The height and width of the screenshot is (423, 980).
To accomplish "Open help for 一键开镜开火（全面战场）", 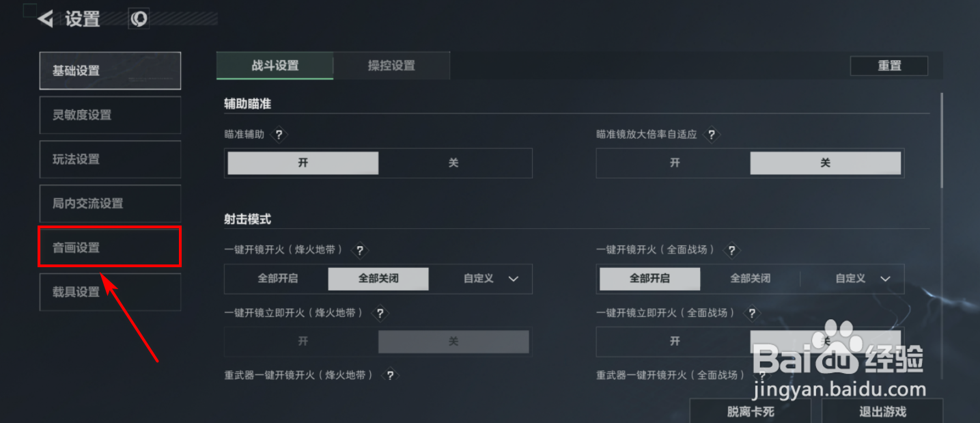I will pos(731,251).
